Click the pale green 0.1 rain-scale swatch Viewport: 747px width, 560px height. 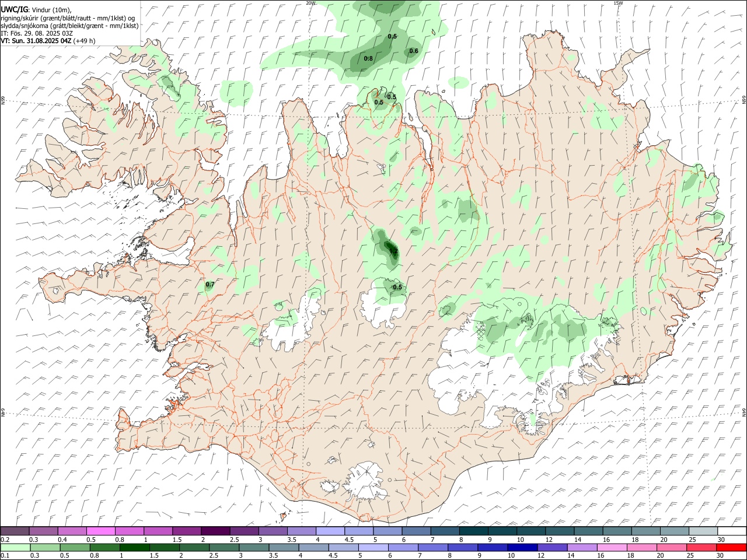coord(15,548)
